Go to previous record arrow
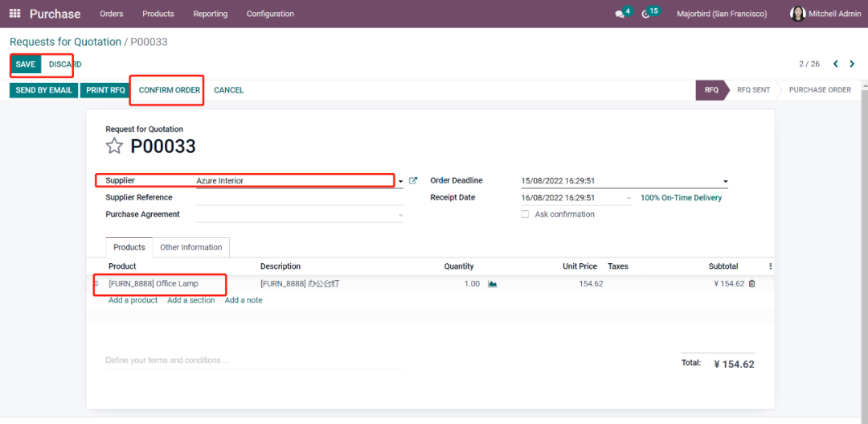Screen dimensions: 868x424 (835, 64)
